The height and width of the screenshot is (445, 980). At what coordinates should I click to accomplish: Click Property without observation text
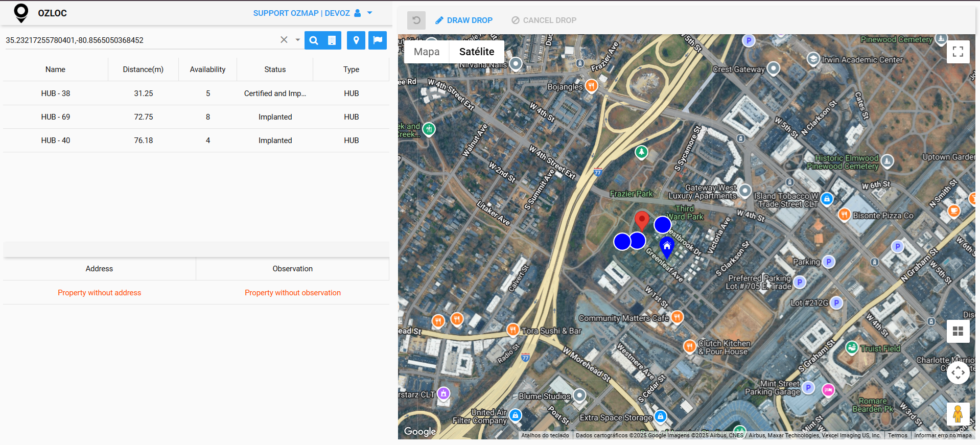[292, 293]
